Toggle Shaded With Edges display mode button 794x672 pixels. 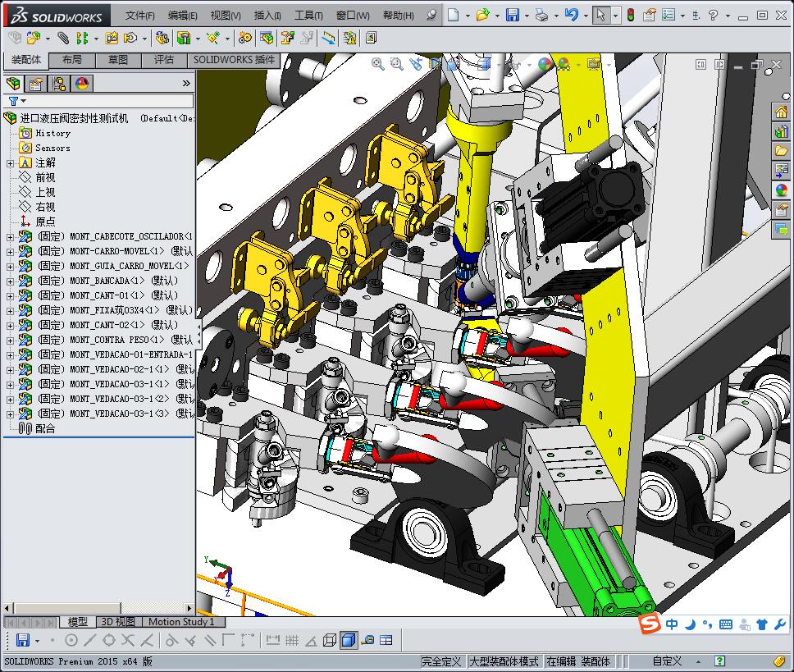[349, 640]
